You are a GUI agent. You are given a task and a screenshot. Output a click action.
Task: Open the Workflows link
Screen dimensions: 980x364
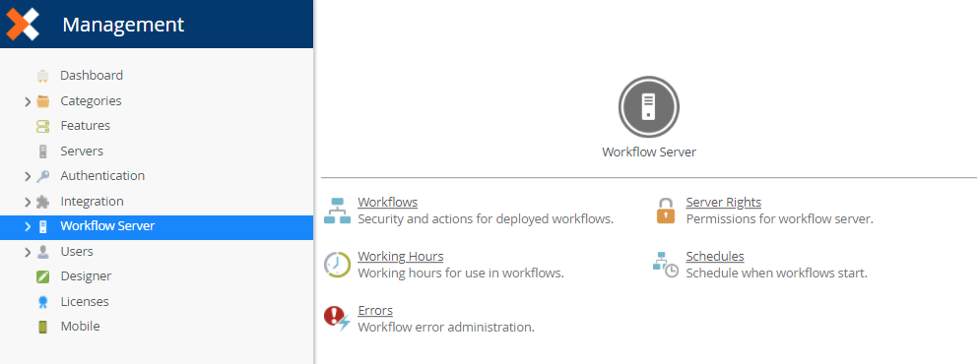(387, 203)
